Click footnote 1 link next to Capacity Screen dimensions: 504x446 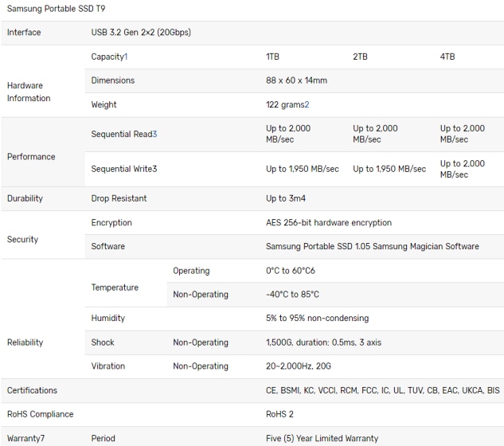(125, 57)
